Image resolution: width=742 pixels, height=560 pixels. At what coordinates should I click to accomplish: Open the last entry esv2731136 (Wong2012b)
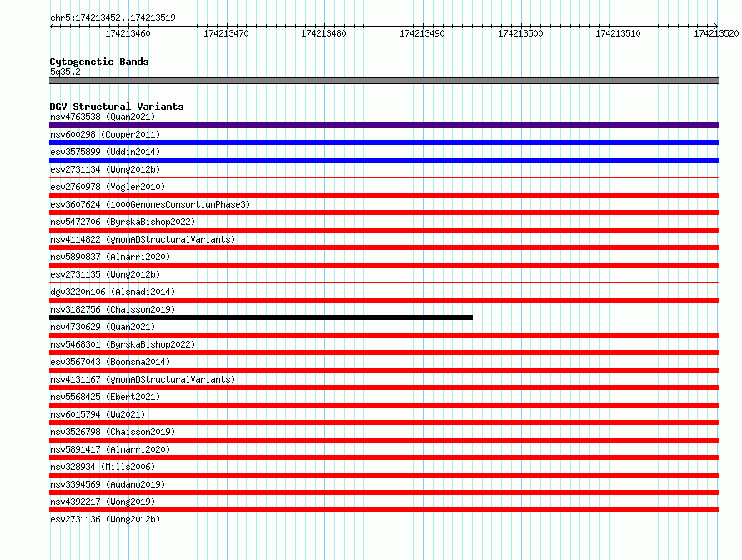point(105,519)
